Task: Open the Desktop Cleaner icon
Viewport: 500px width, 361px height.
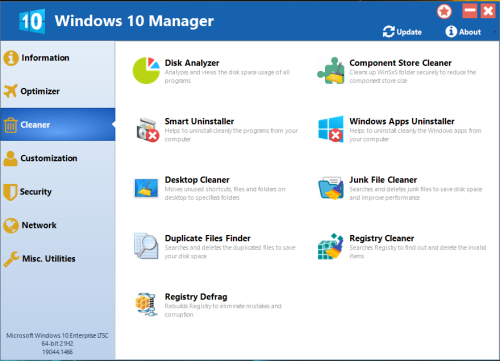Action: coord(146,188)
